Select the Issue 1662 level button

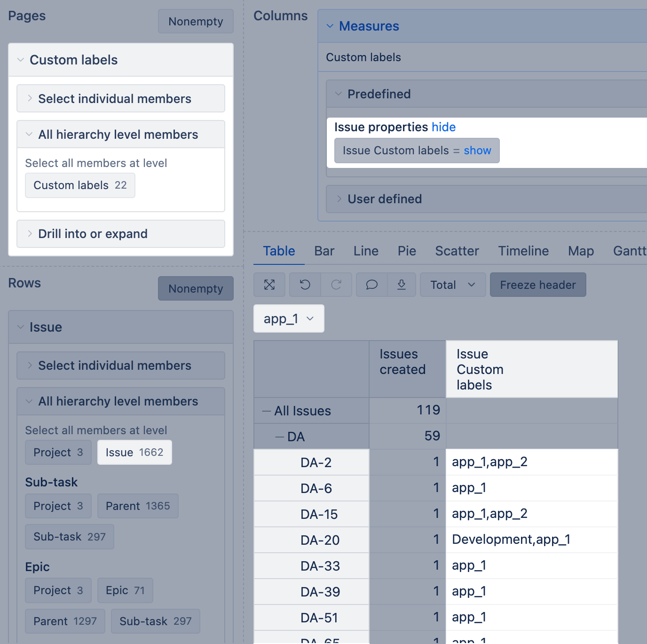tap(134, 453)
